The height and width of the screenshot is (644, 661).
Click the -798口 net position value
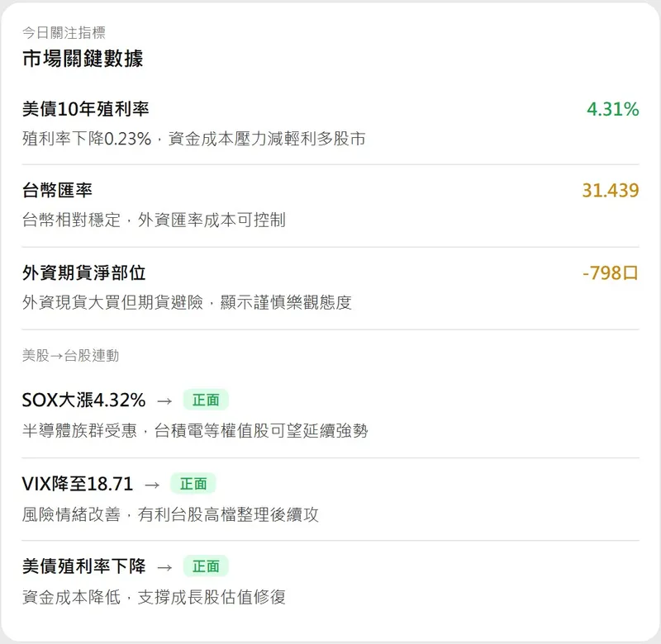pos(610,273)
